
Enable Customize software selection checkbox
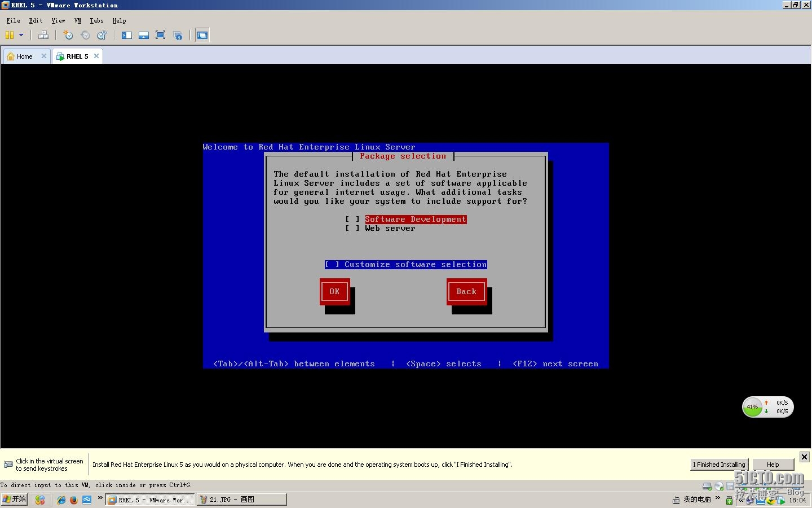(x=405, y=264)
